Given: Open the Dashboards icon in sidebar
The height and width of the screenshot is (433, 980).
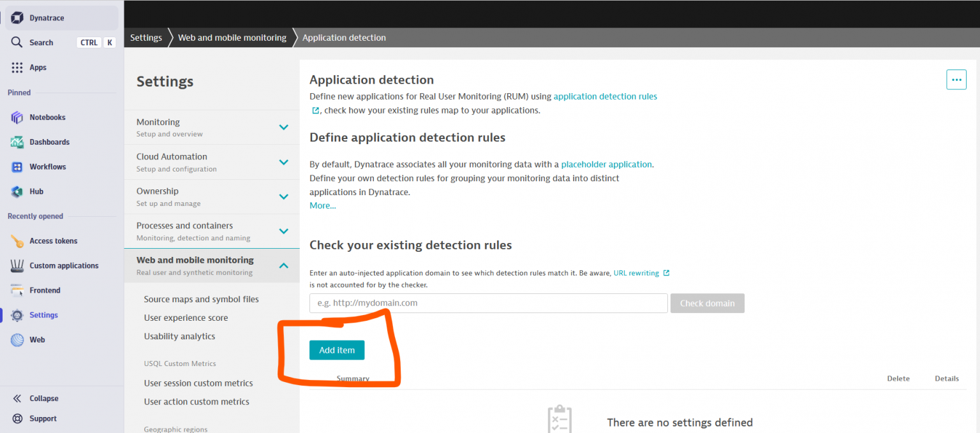Looking at the screenshot, I should click(17, 142).
